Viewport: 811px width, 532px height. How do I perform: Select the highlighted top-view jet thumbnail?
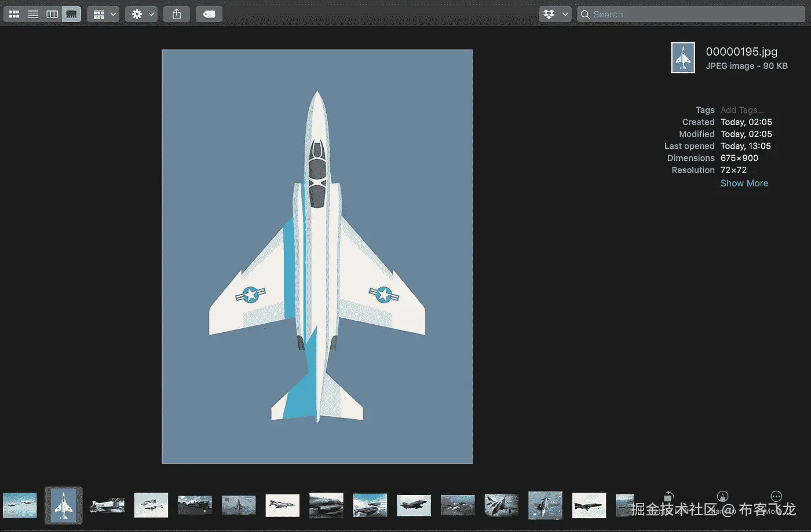[64, 505]
